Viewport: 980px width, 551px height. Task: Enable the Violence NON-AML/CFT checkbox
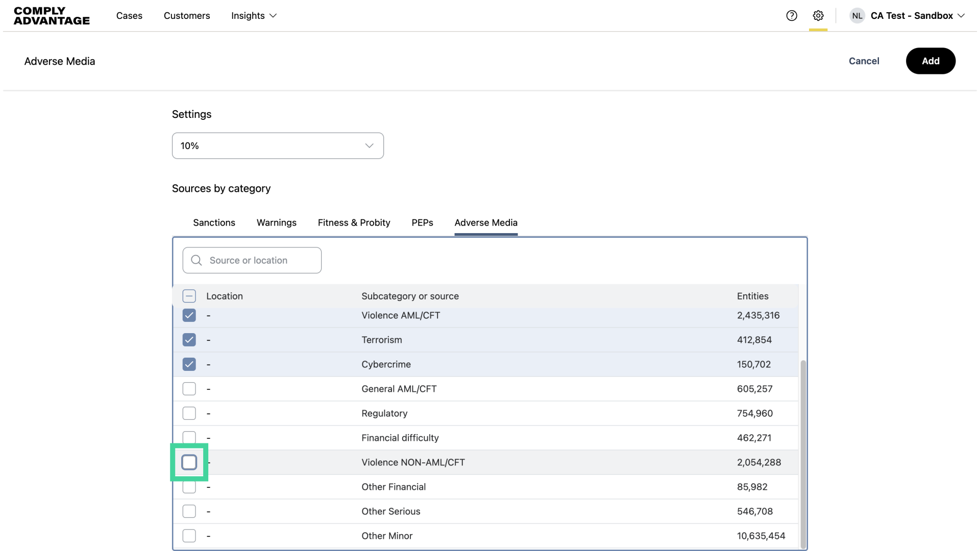189,462
